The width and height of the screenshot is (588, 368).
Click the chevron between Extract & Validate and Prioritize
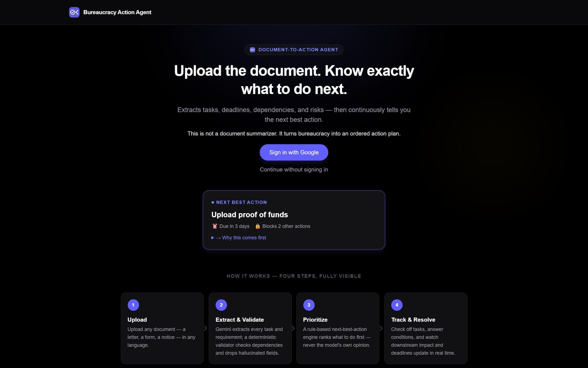(x=293, y=328)
